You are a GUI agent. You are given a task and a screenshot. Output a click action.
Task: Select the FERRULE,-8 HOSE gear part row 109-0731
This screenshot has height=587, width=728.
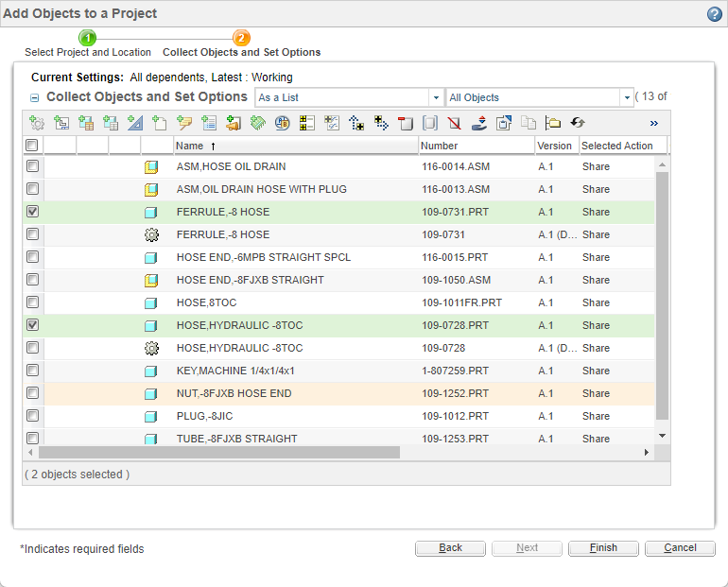coord(338,234)
